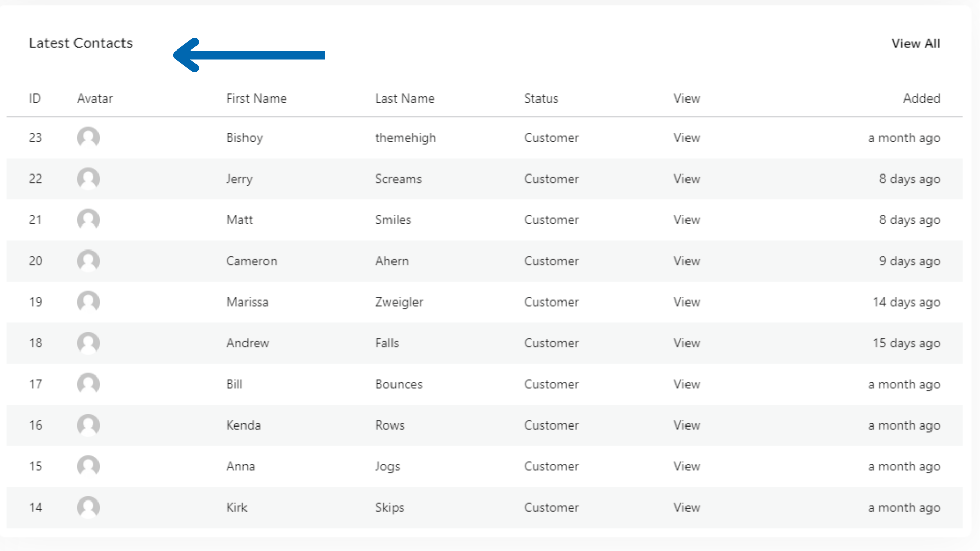Viewport: 980px width, 551px height.
Task: View the contact Kenda Rows
Action: [687, 425]
